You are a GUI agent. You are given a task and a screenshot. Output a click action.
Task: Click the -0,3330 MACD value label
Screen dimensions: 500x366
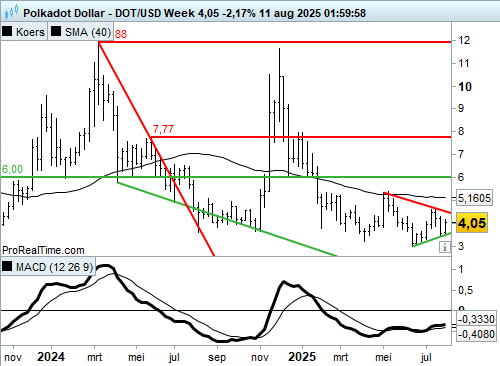click(x=476, y=319)
